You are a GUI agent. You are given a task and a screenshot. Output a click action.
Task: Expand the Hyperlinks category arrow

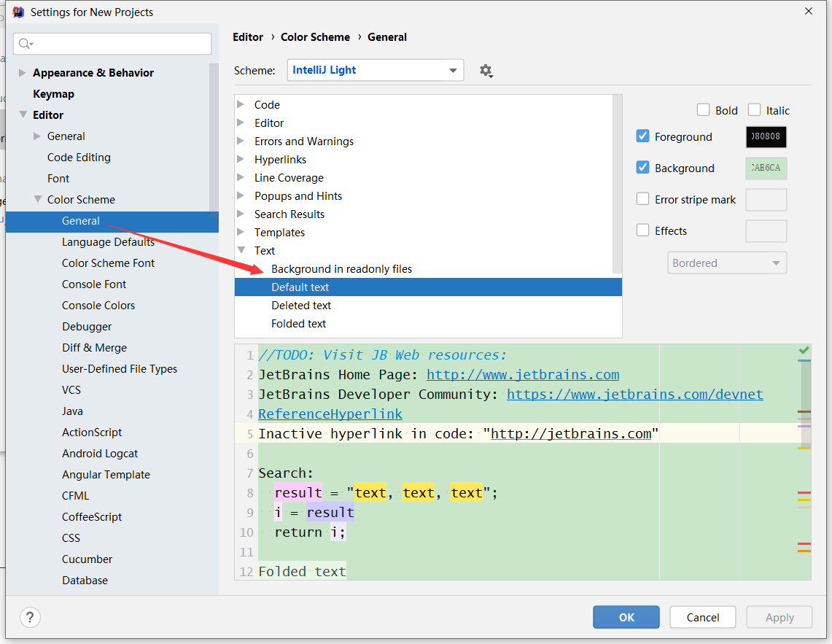(241, 159)
